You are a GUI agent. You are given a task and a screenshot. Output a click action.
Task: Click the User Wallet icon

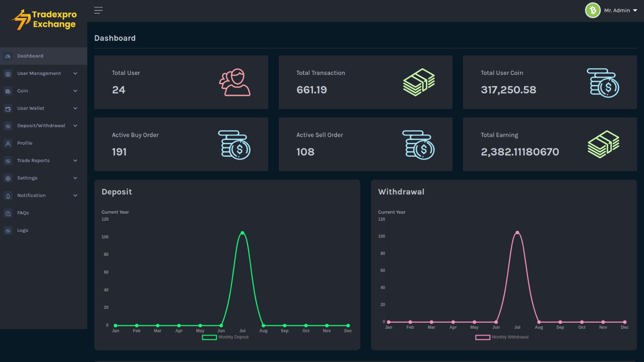pyautogui.click(x=7, y=108)
